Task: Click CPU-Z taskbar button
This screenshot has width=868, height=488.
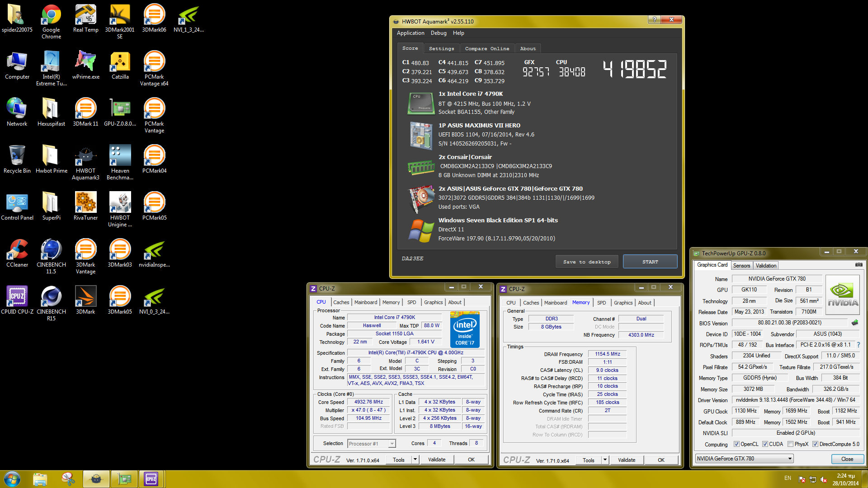Action: click(151, 479)
